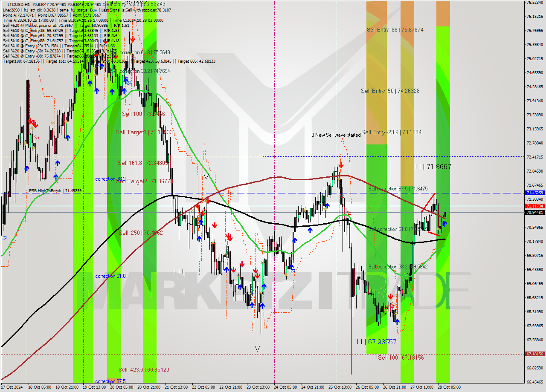Click the '21 Oct 13:00' time label
546x392 pixels.
176,387
